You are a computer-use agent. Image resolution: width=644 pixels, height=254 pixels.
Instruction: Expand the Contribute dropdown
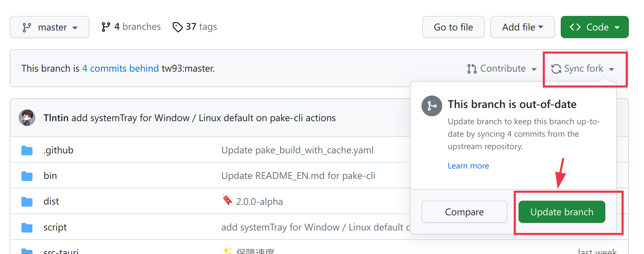[x=502, y=69]
